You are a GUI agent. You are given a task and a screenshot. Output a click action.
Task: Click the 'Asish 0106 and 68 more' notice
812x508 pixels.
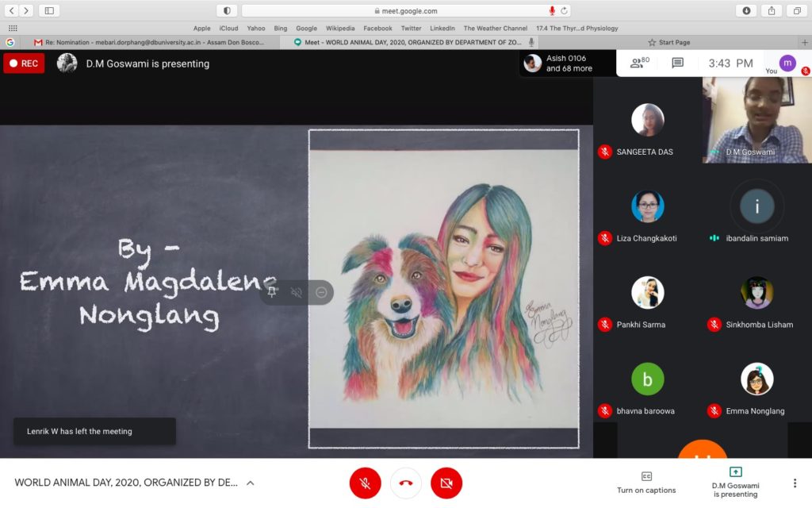coord(568,63)
